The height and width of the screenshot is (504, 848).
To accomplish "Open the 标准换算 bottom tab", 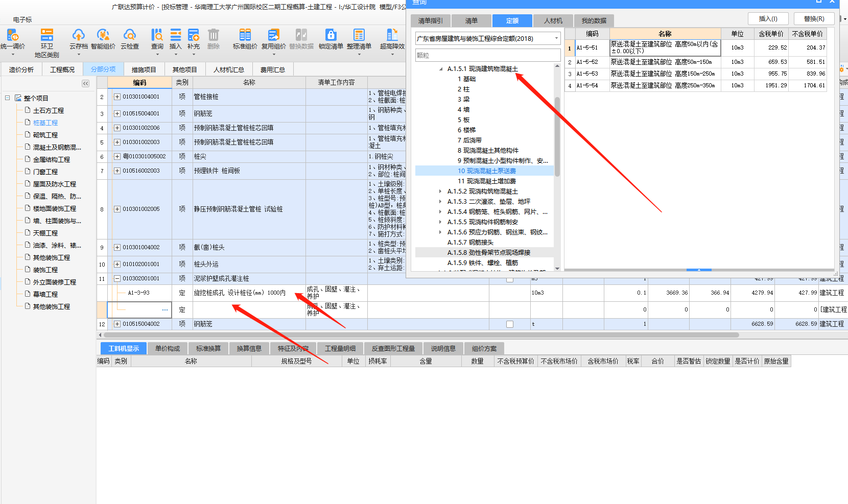I will click(x=208, y=348).
